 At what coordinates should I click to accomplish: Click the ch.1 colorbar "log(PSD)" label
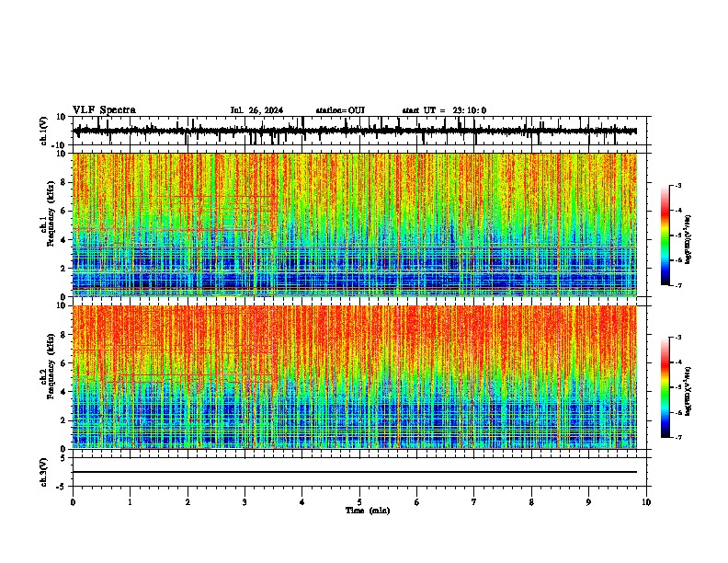click(688, 239)
